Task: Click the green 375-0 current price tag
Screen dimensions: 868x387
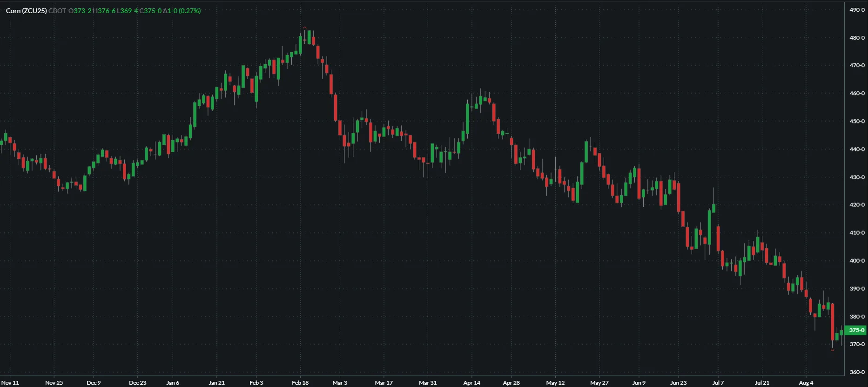Action: pyautogui.click(x=856, y=330)
